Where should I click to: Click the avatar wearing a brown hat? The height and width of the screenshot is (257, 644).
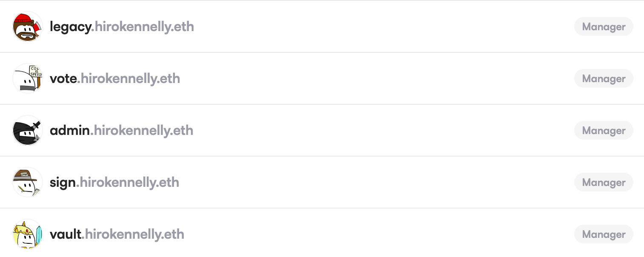[28, 182]
